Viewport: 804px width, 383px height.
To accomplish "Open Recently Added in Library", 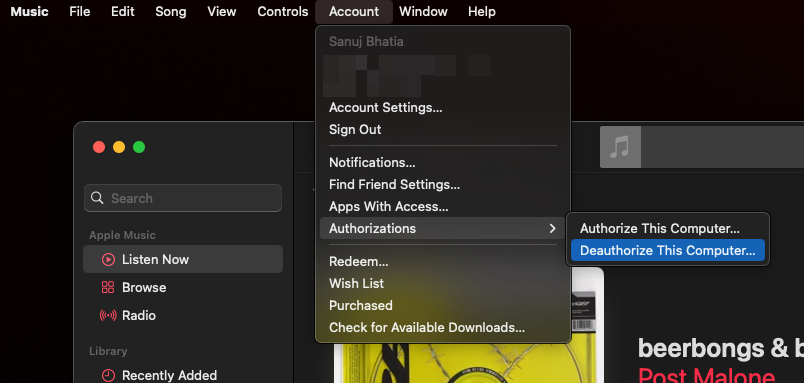I will click(183, 375).
